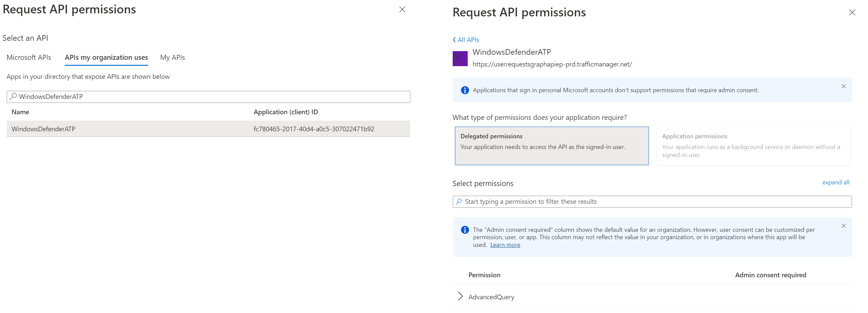Choose Delegated permissions card
This screenshot has height=313, width=868.
551,146
